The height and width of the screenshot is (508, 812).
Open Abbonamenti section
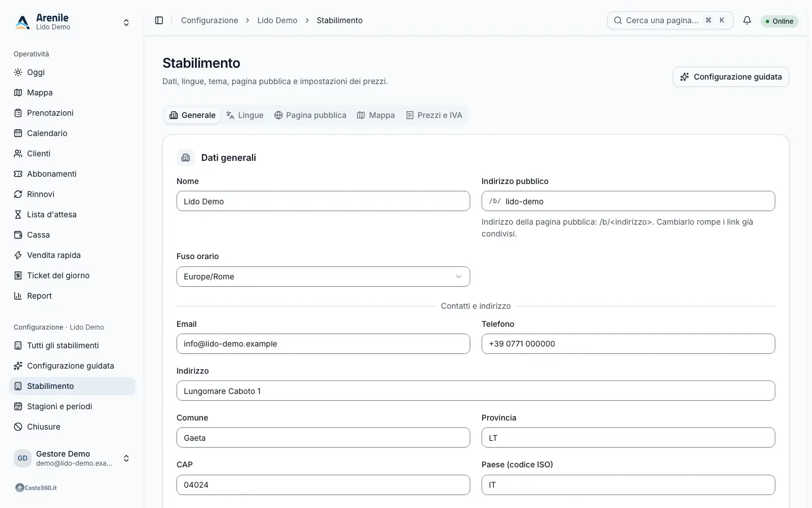[72, 174]
